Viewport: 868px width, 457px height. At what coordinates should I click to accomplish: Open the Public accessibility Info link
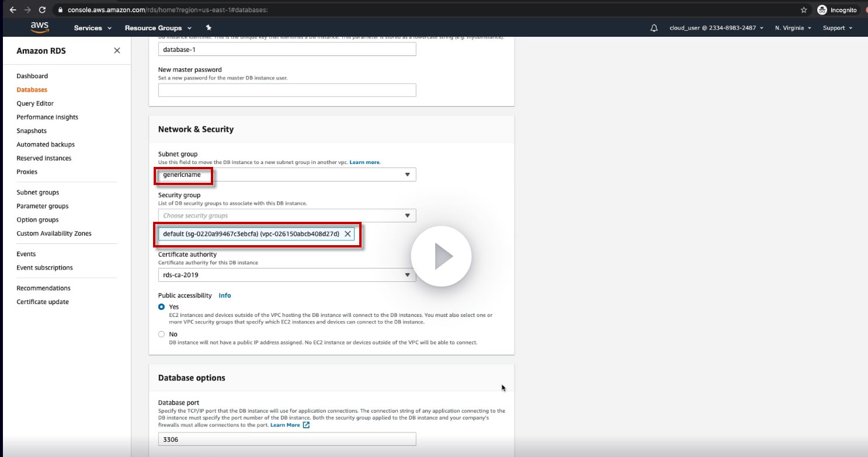click(x=225, y=295)
